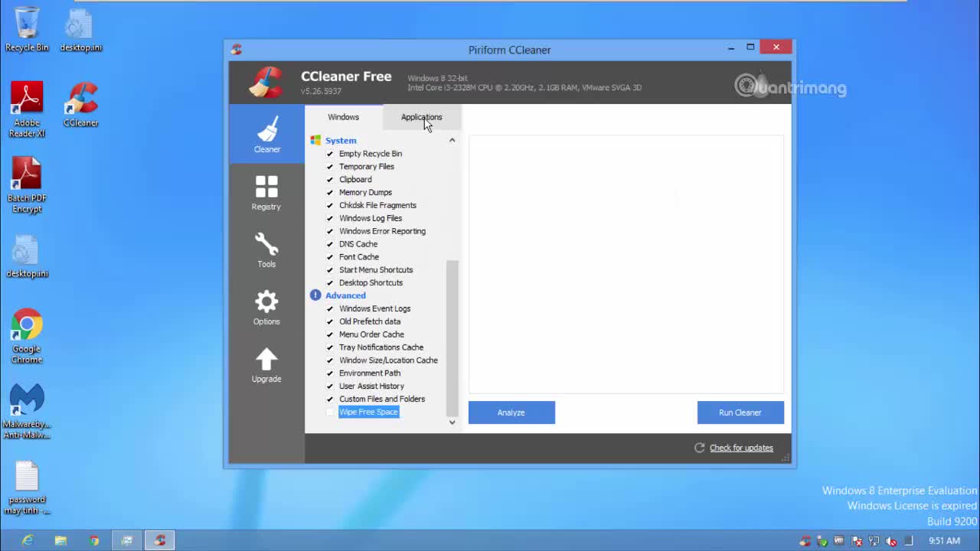The width and height of the screenshot is (980, 551).
Task: Click the Run Cleaner button
Action: pyautogui.click(x=740, y=412)
